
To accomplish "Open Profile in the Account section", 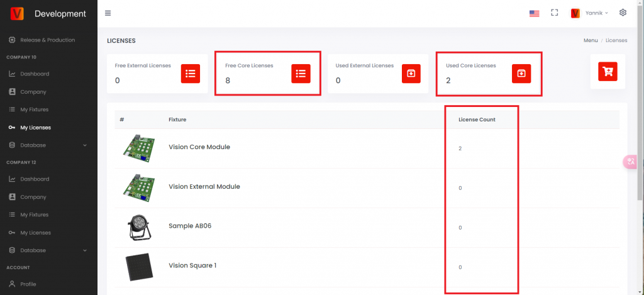I will coord(28,284).
